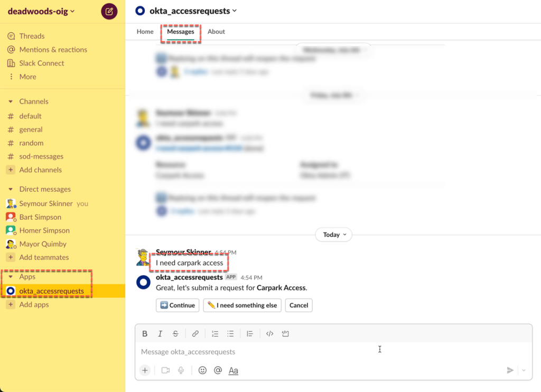This screenshot has height=392, width=541.
Task: Click the okta_accessrequests bot avatar at 4:54 PM
Action: [143, 282]
